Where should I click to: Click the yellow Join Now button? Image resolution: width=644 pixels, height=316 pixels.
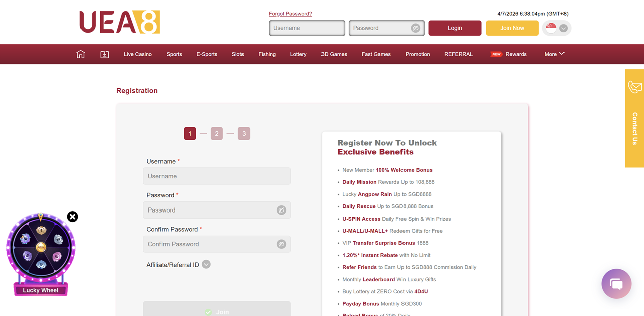[x=512, y=28]
